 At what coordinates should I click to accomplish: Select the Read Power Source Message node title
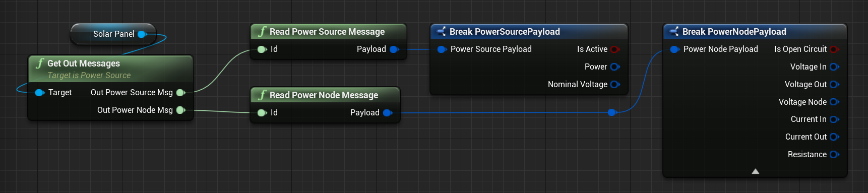click(x=327, y=32)
